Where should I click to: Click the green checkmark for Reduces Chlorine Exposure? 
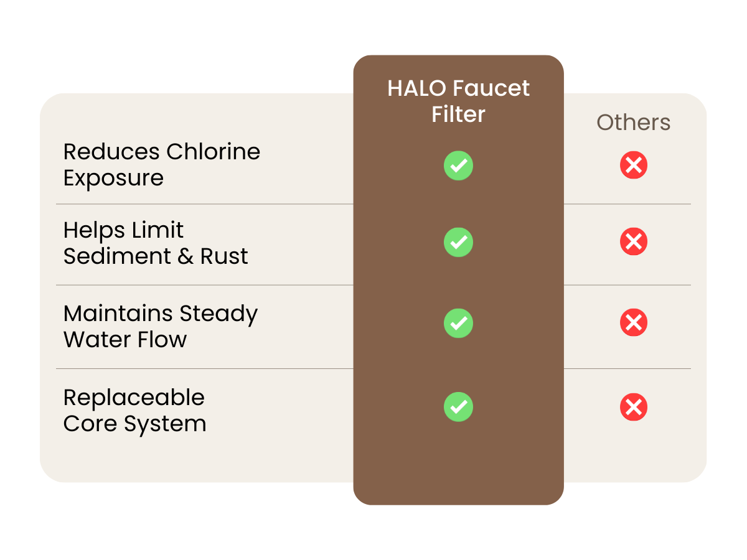click(458, 166)
